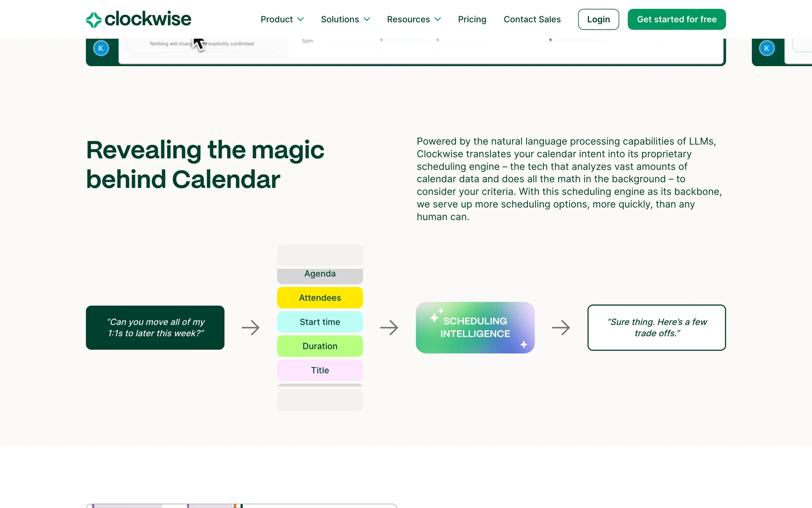
Task: Expand the Product dropdown chevron
Action: tap(301, 19)
